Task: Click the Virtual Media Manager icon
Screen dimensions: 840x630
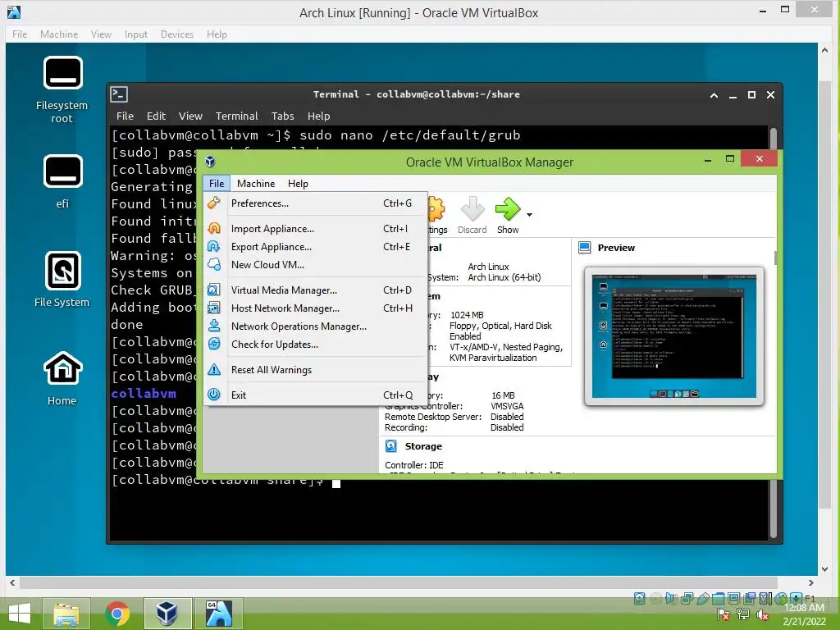Action: pos(214,290)
